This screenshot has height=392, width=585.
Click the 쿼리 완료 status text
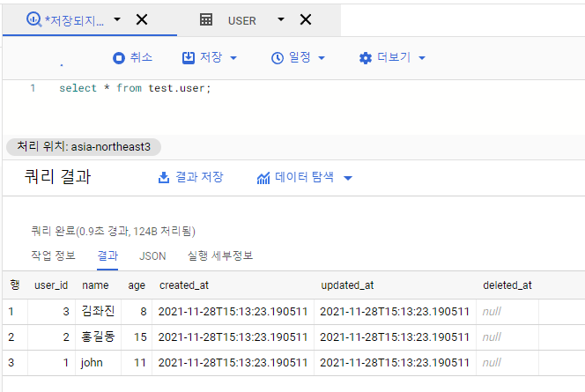[x=113, y=232]
